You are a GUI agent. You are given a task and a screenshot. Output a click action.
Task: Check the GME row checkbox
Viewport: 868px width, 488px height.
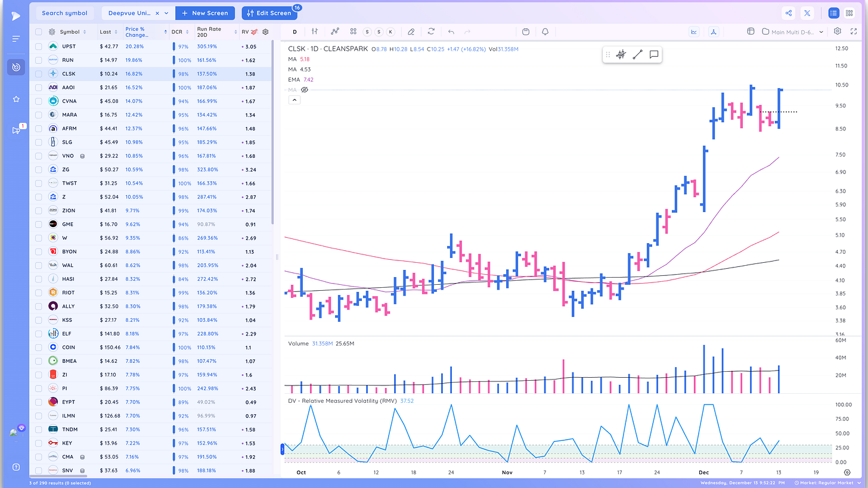pyautogui.click(x=39, y=224)
